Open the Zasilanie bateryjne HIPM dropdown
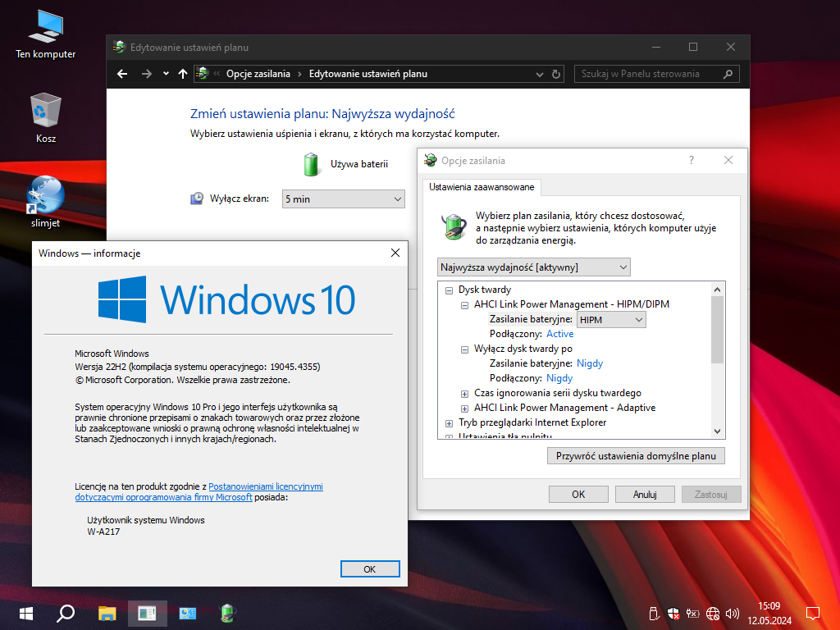 pos(611,320)
